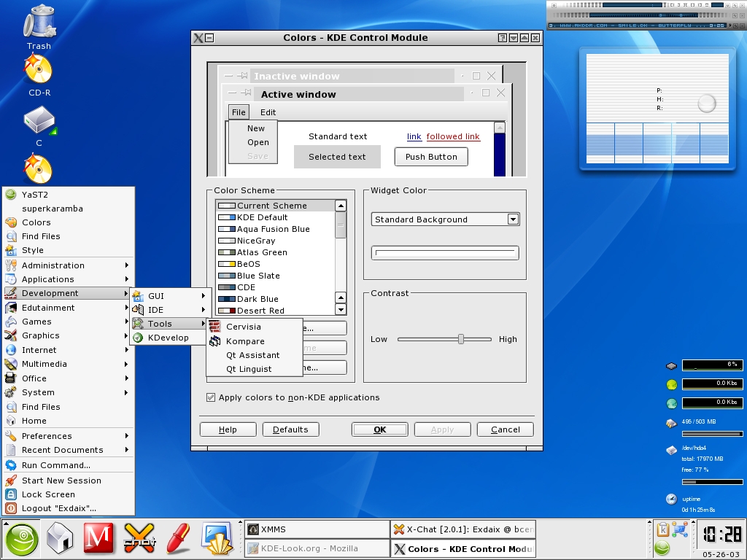This screenshot has height=560, width=747.
Task: Select the Aqua Fusion Blue scheme
Action: (x=276, y=229)
